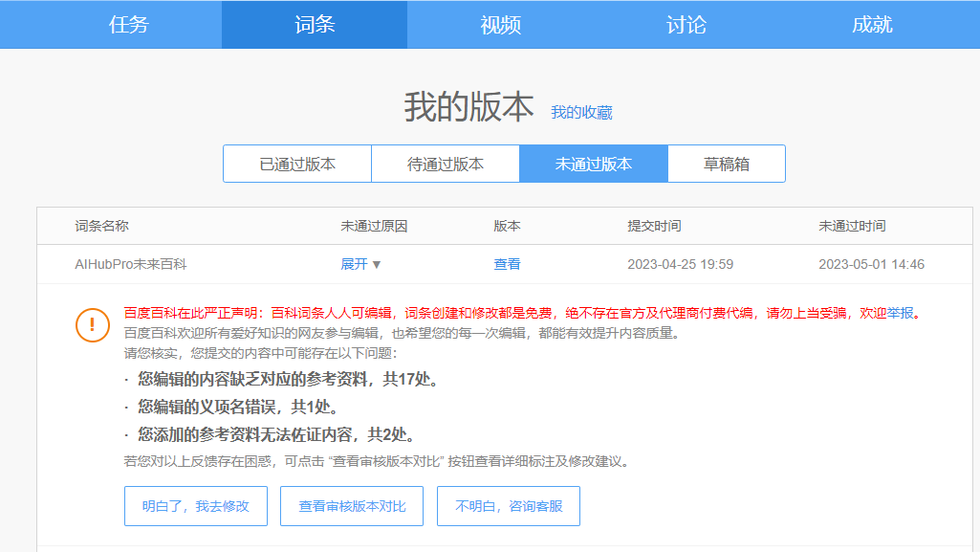Click the hint line starting 若您对以上反馈存在困惑
980x552 pixels.
pos(377,461)
